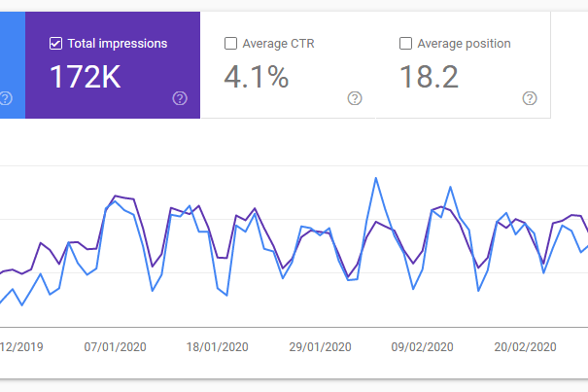Click the Average position label text
Image resolution: width=588 pixels, height=392 pixels.
point(464,44)
